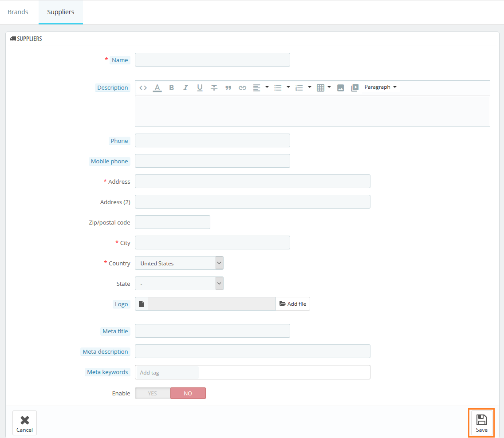Set Enable toggle to YES
This screenshot has height=438, width=504.
(153, 393)
